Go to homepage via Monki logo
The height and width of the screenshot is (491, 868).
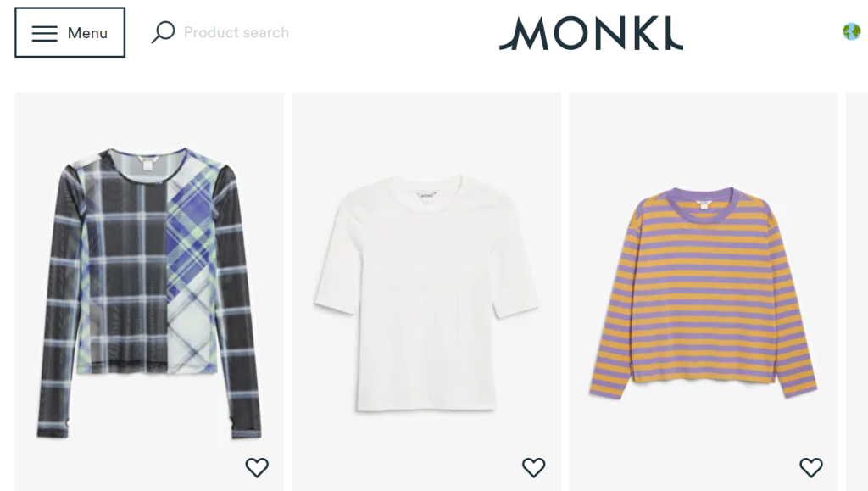click(x=591, y=33)
